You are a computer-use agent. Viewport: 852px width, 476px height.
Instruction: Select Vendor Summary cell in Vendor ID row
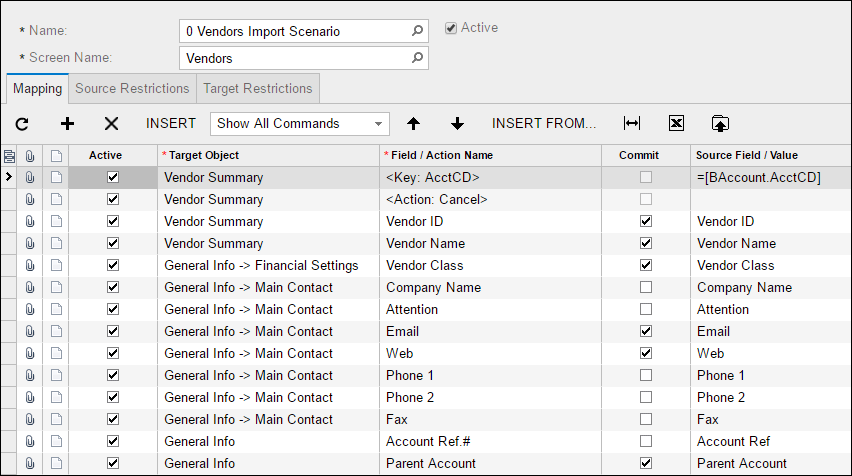(268, 221)
